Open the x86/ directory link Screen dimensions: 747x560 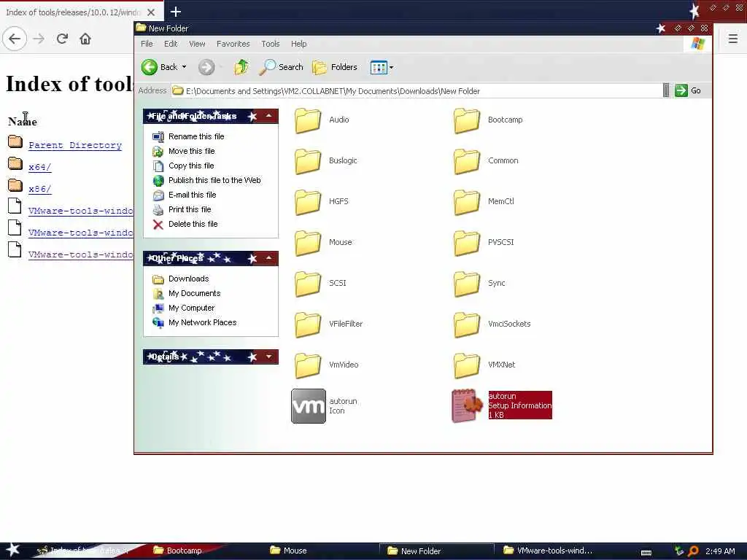tap(40, 189)
